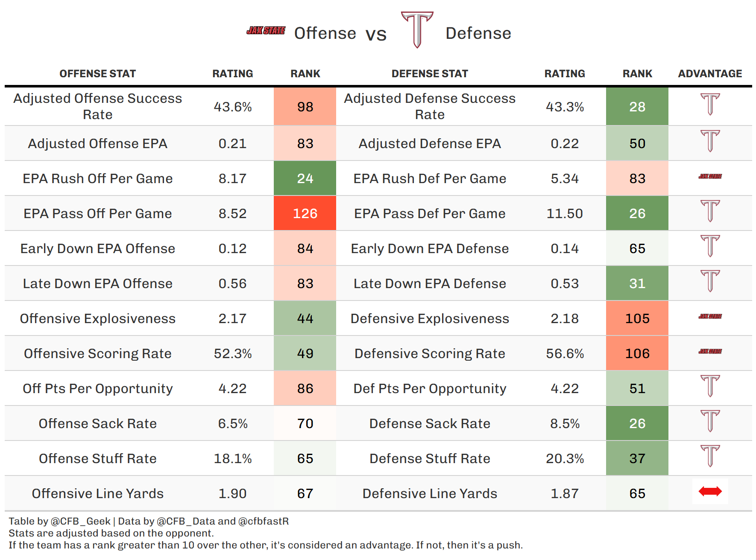Click the ADVANTAGE column header

coord(710,74)
